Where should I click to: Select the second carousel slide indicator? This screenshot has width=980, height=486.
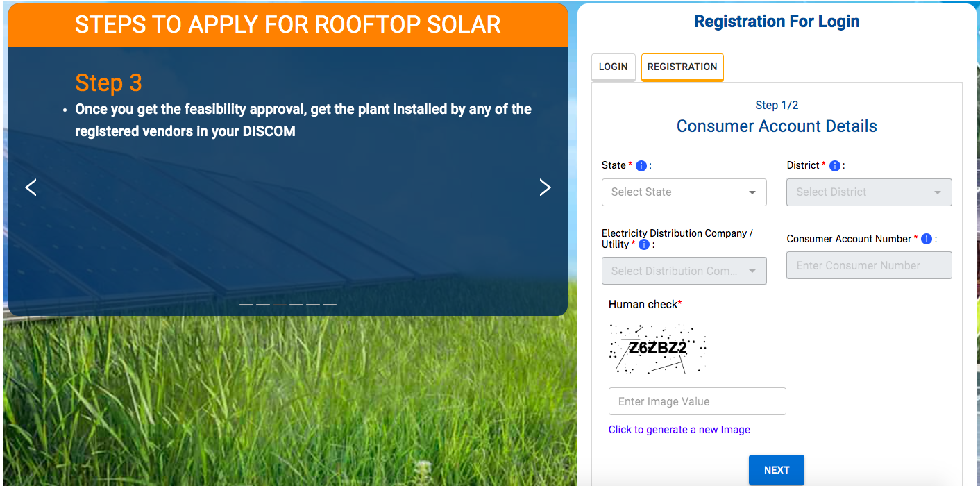[x=263, y=305]
